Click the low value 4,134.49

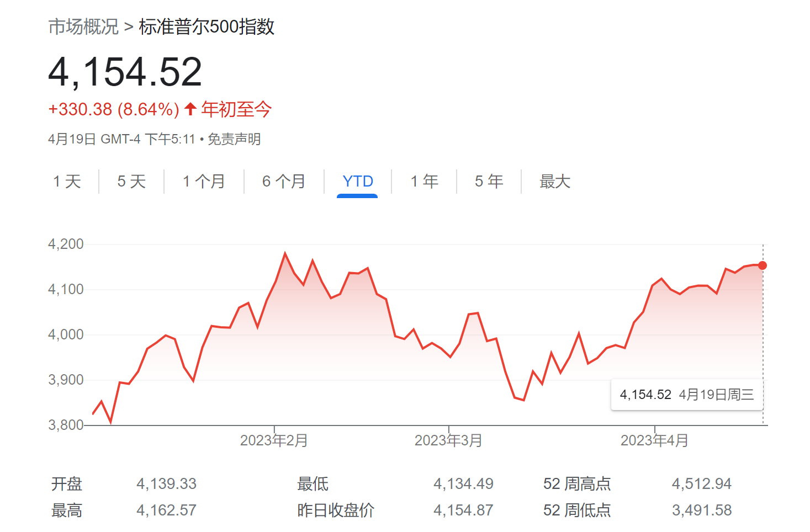coord(463,484)
